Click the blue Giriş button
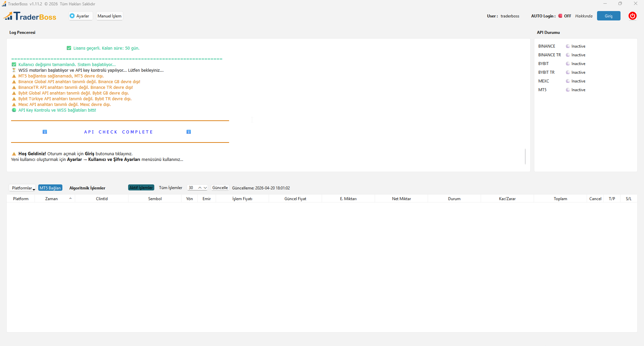The width and height of the screenshot is (644, 346). point(608,16)
